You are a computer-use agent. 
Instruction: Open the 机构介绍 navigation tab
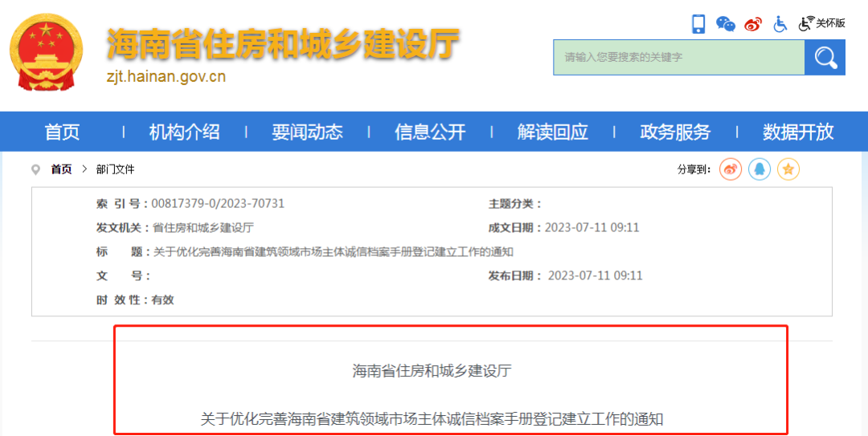[184, 132]
